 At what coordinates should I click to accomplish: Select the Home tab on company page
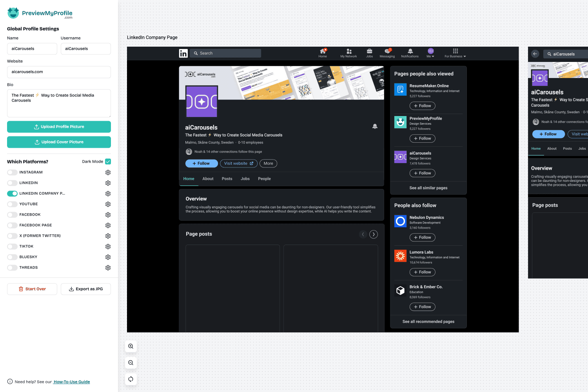click(189, 179)
